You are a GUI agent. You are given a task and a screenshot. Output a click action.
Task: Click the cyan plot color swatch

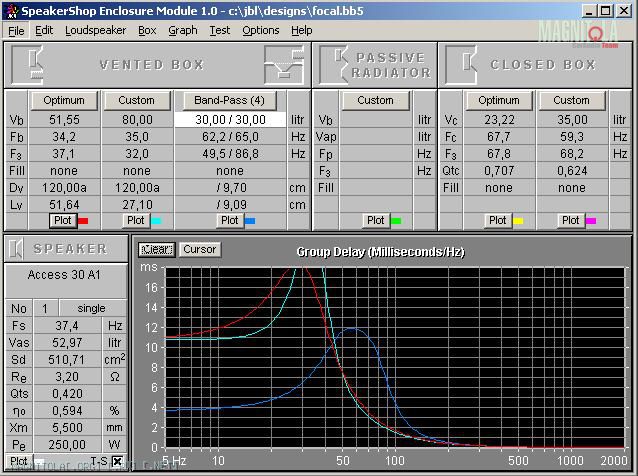coord(156,221)
